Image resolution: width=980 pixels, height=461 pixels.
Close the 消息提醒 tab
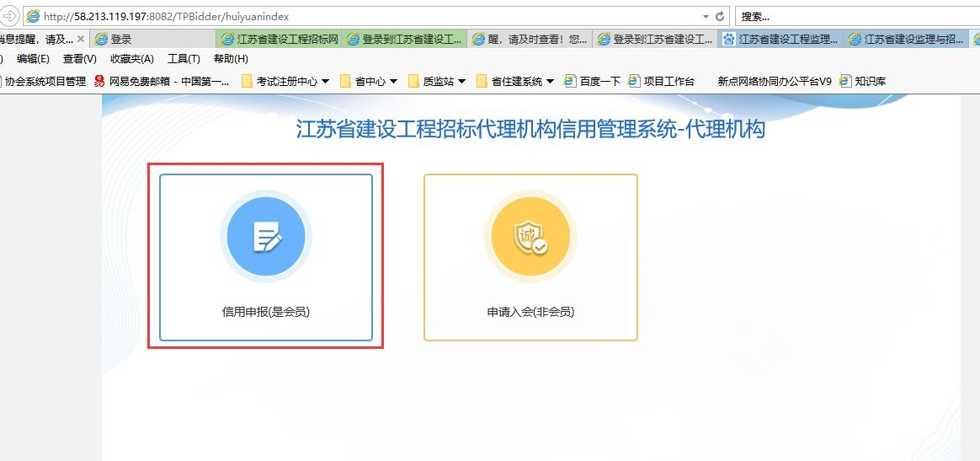(x=81, y=39)
